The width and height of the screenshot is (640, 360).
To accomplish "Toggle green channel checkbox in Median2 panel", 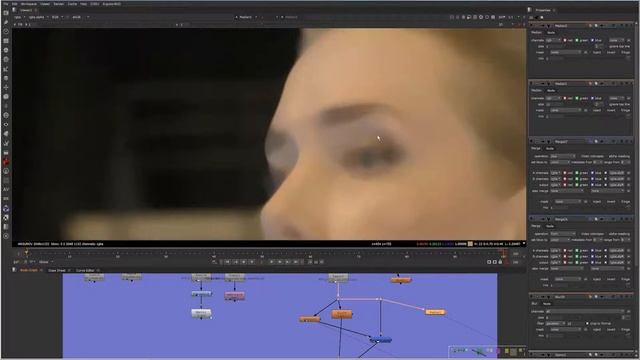I will (x=577, y=98).
